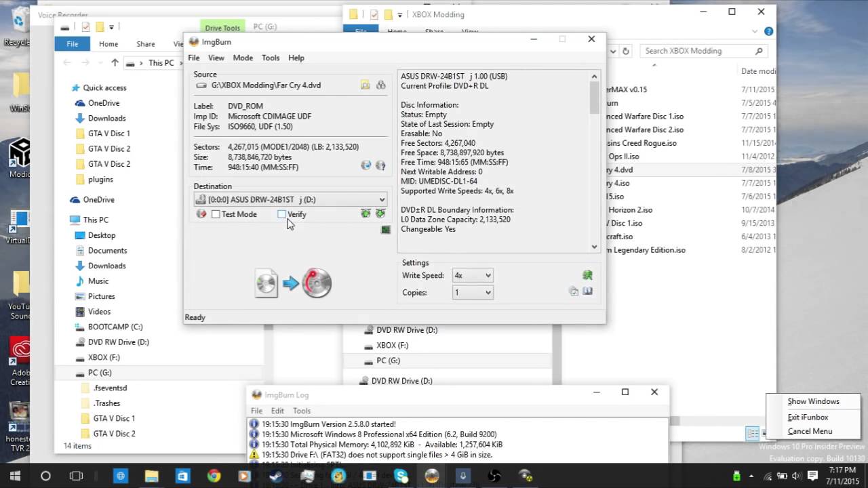
Task: Click the Date modified column header
Action: (x=758, y=71)
